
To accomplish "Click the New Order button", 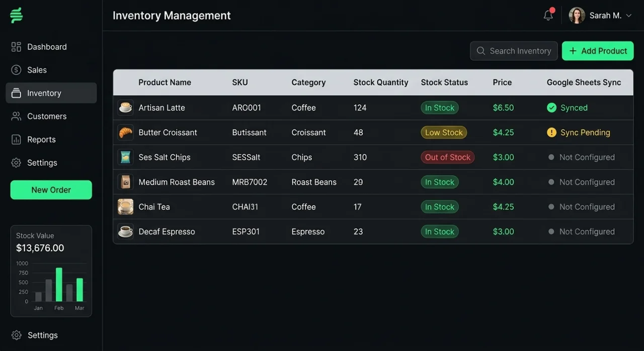I will click(51, 190).
